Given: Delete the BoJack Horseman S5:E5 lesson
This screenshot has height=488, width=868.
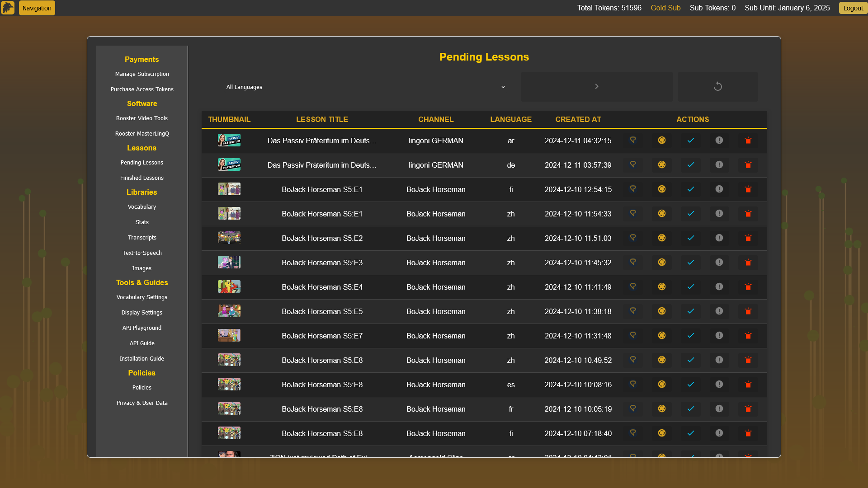Looking at the screenshot, I should 748,311.
